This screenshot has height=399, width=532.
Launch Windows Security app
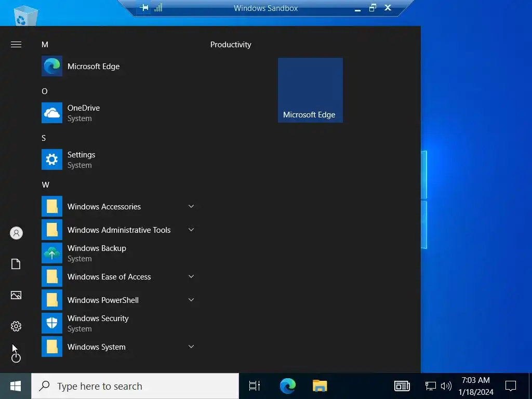pyautogui.click(x=119, y=323)
